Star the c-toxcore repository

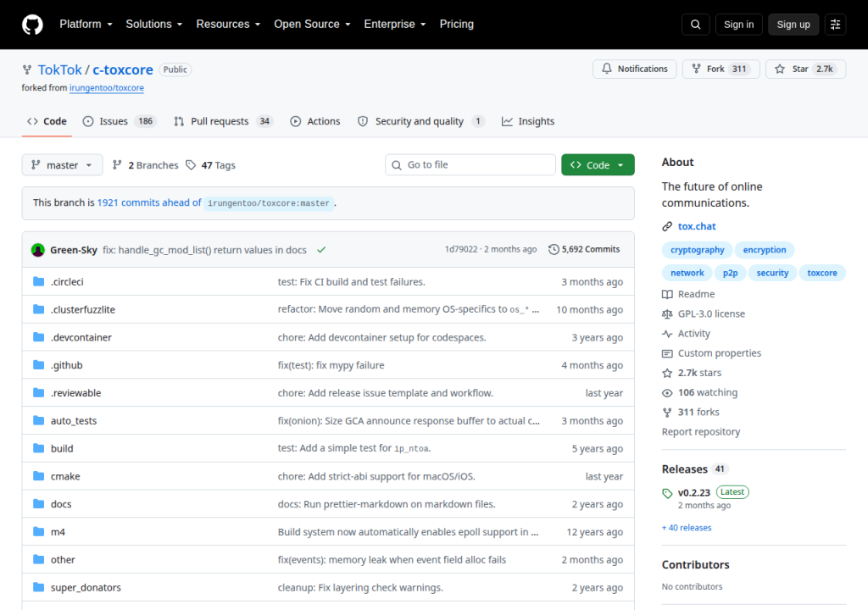pyautogui.click(x=805, y=69)
